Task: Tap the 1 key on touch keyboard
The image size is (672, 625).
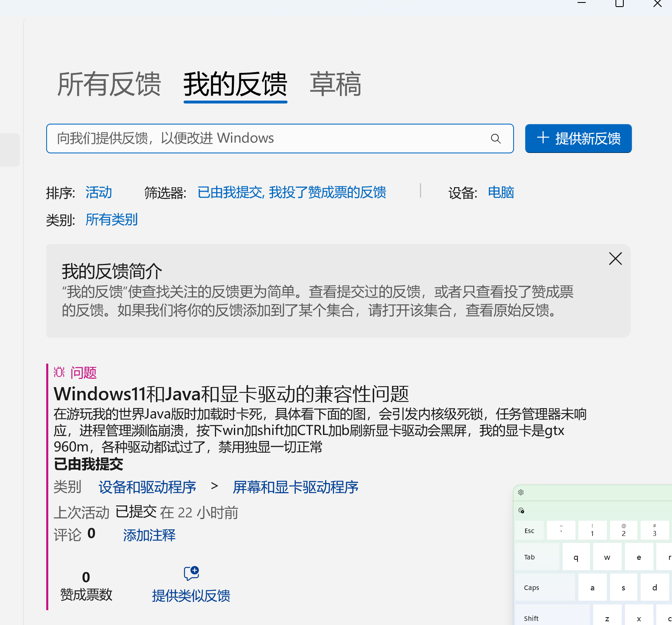Action: click(592, 531)
